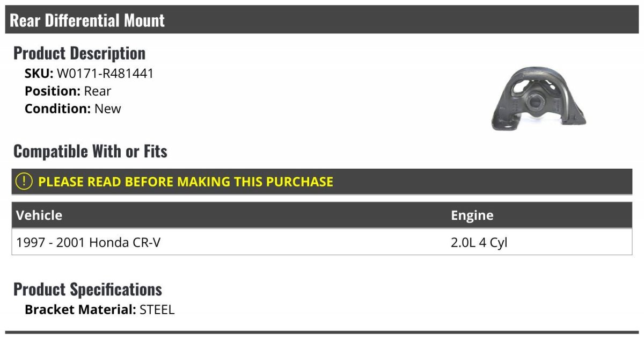
Task: Select the 1997 - 2001 Honda CR-V cell
Action: point(89,242)
